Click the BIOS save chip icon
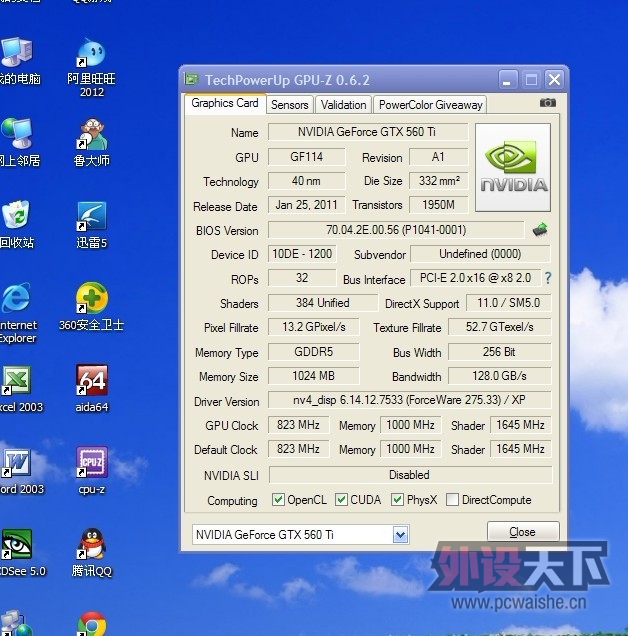This screenshot has height=636, width=628. (x=540, y=230)
